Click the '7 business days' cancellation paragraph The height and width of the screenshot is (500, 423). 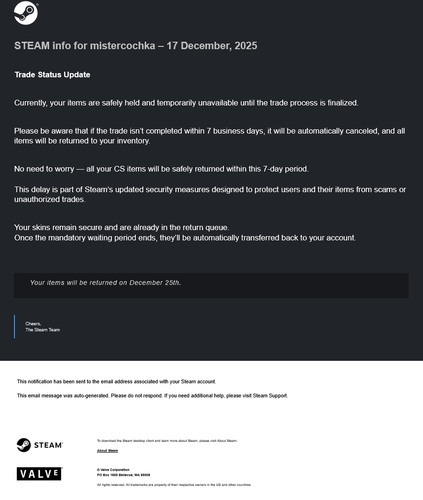(210, 136)
